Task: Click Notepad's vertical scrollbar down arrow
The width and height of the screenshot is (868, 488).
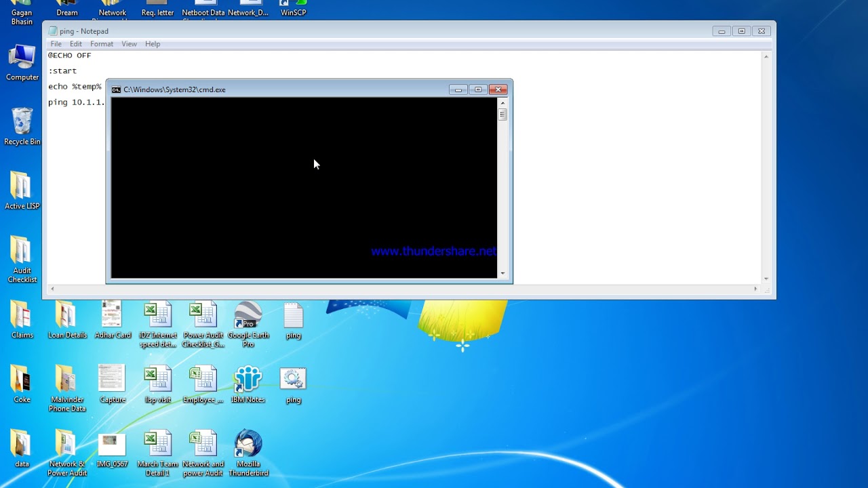Action: [766, 279]
